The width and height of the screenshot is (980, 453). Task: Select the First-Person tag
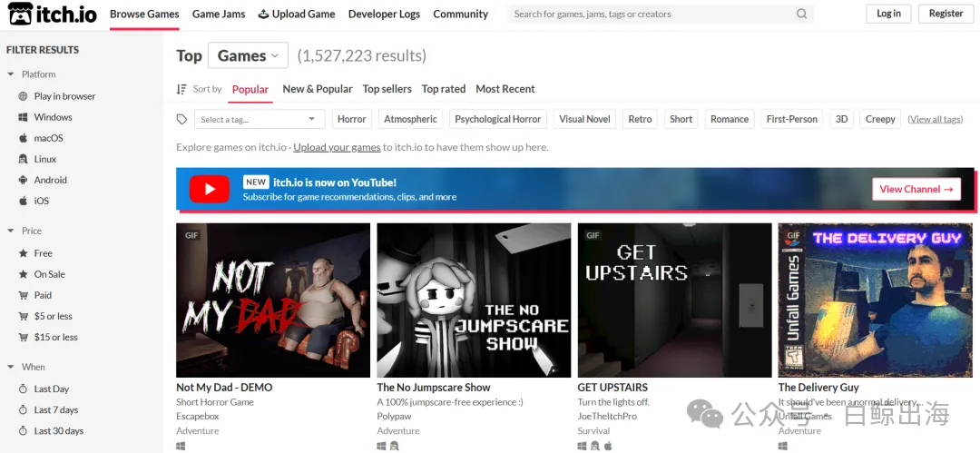[792, 119]
